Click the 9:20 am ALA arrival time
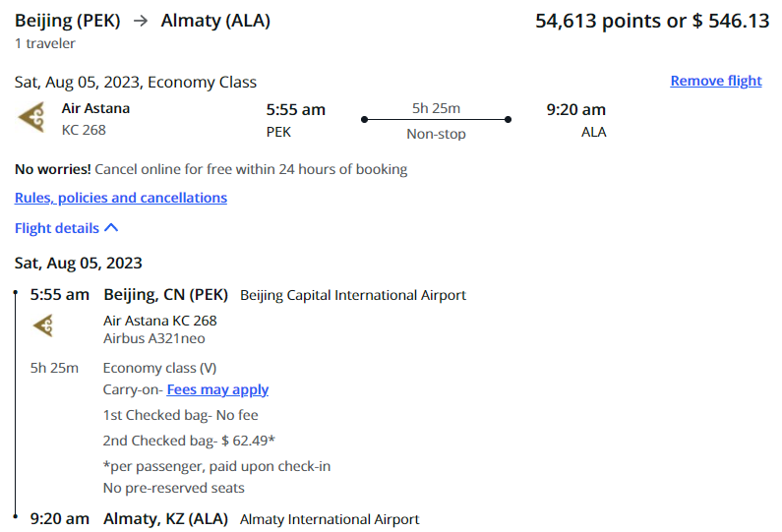The height and width of the screenshot is (532, 782). pyautogui.click(x=576, y=110)
